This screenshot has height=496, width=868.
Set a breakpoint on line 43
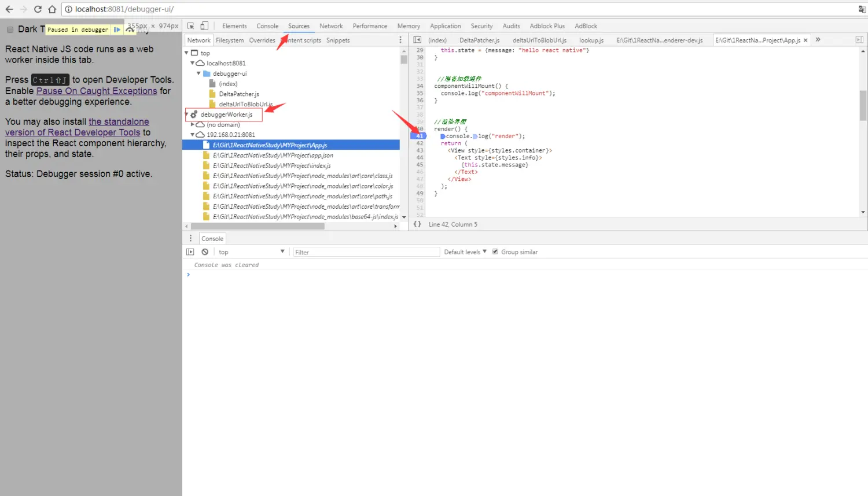tap(420, 150)
